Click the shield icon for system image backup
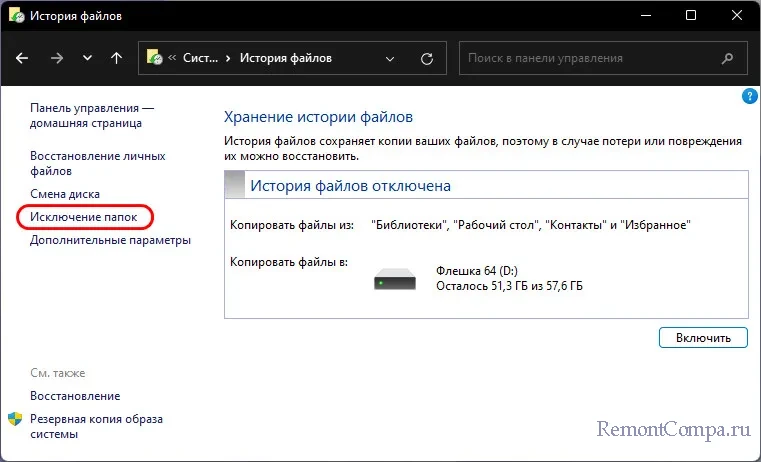 click(x=15, y=419)
